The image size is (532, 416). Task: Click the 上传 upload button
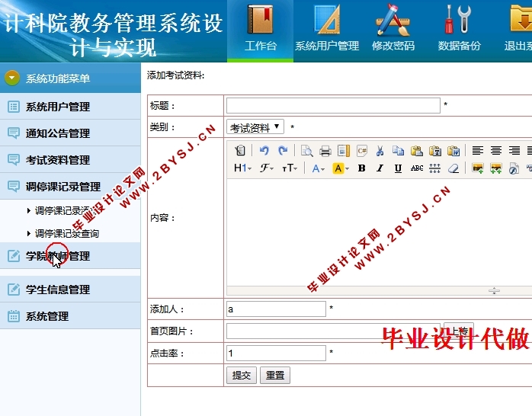(x=459, y=331)
